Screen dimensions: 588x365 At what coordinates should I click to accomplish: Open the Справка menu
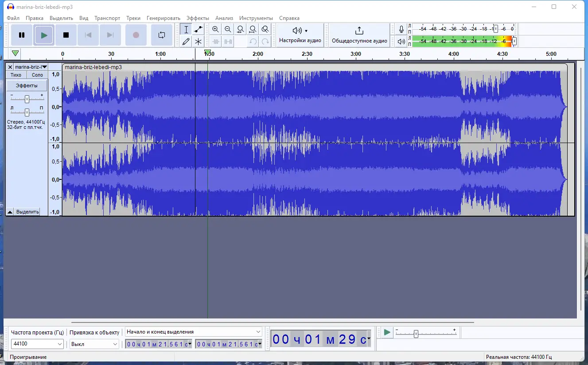point(289,18)
